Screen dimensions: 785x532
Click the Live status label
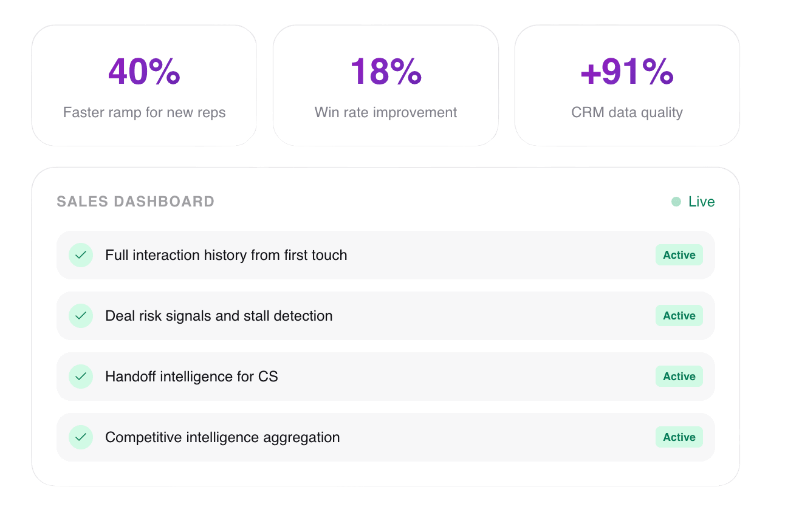point(702,202)
